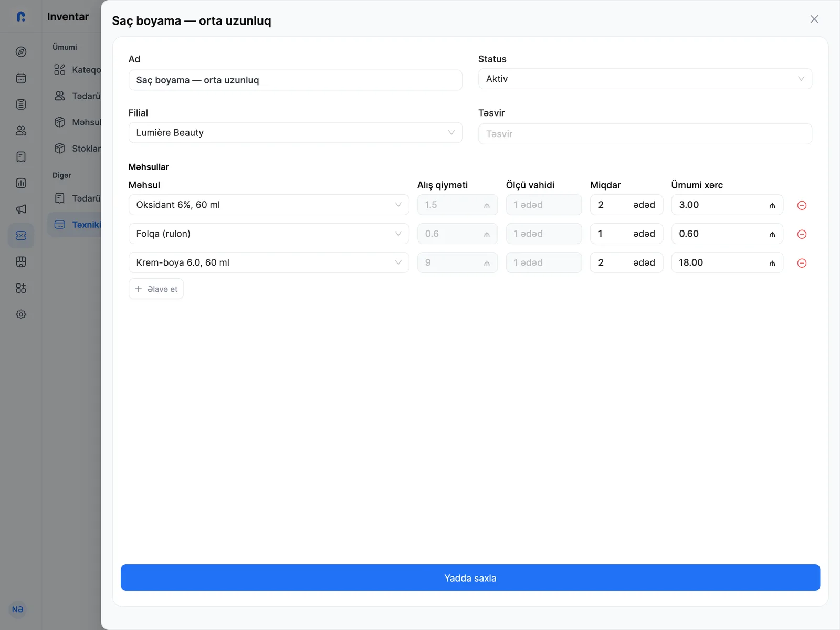Edit Ümumi xərc field showing 18.00

click(727, 262)
